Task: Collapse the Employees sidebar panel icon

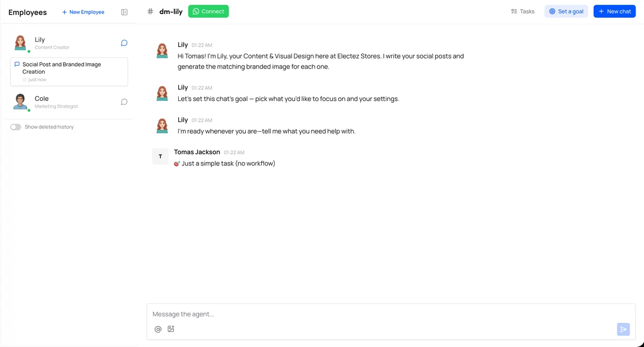Action: 125,12
